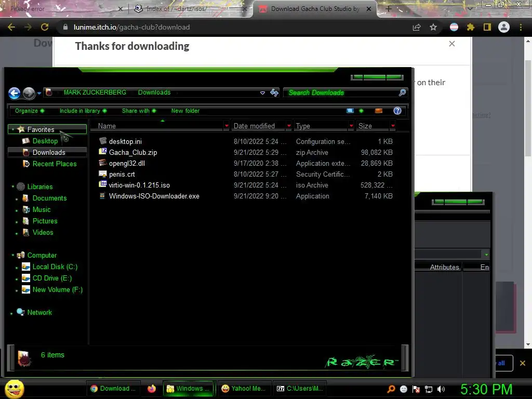This screenshot has height=399, width=532.
Task: Click Downloads in the breadcrumb path
Action: (154, 92)
